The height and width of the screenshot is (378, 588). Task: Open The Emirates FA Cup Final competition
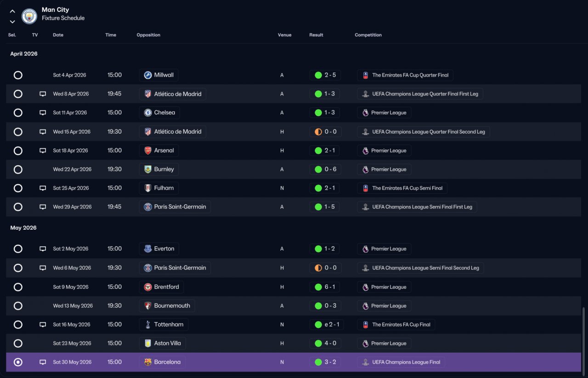[x=396, y=325]
